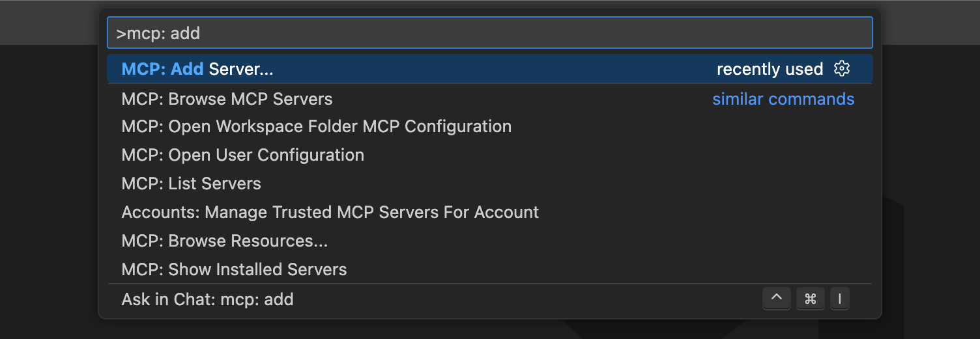This screenshot has width=980, height=339.
Task: Focus the command palette input field
Action: [489, 33]
